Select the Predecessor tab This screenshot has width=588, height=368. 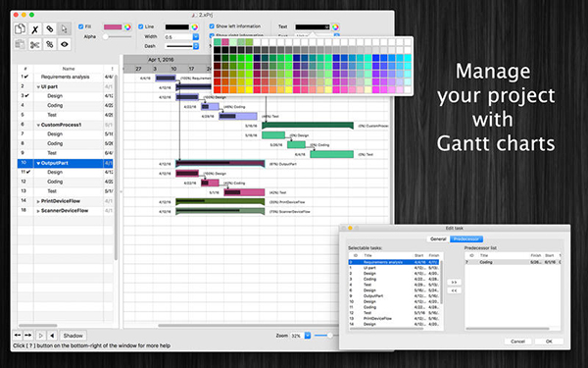[466, 239]
